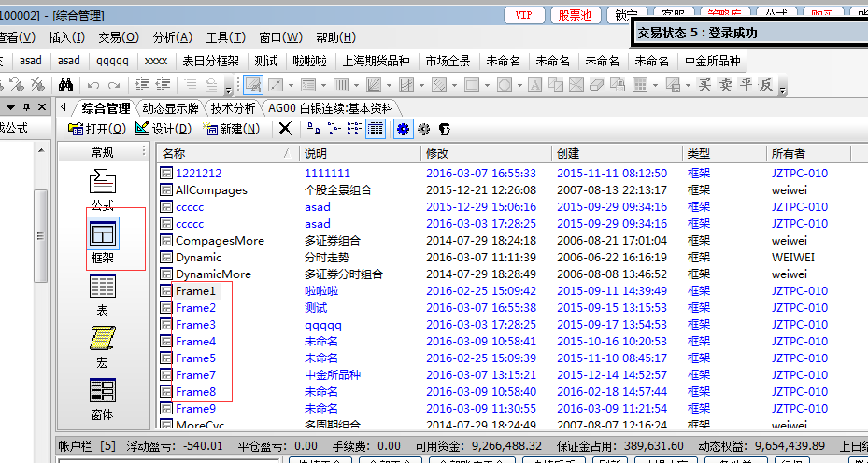Choose the 宏 (Macro) scroll icon
Screen dimensions: 868x463
tap(102, 339)
